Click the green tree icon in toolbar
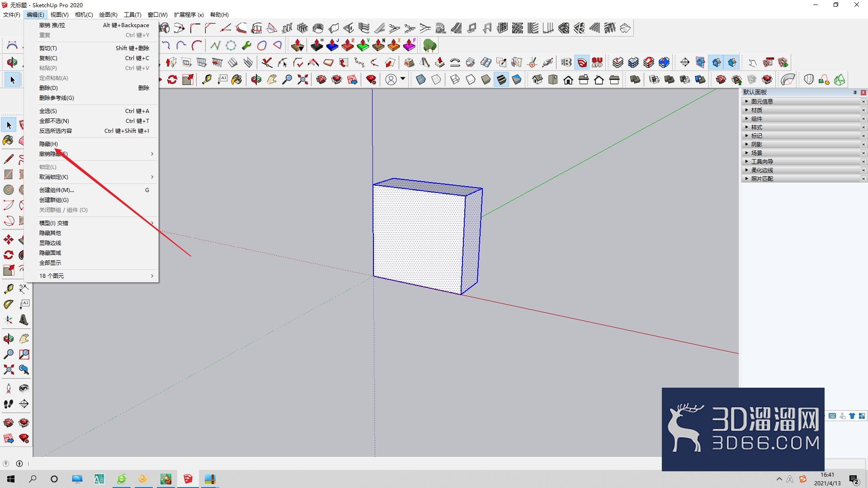Screen dimensions: 868x488 point(429,45)
